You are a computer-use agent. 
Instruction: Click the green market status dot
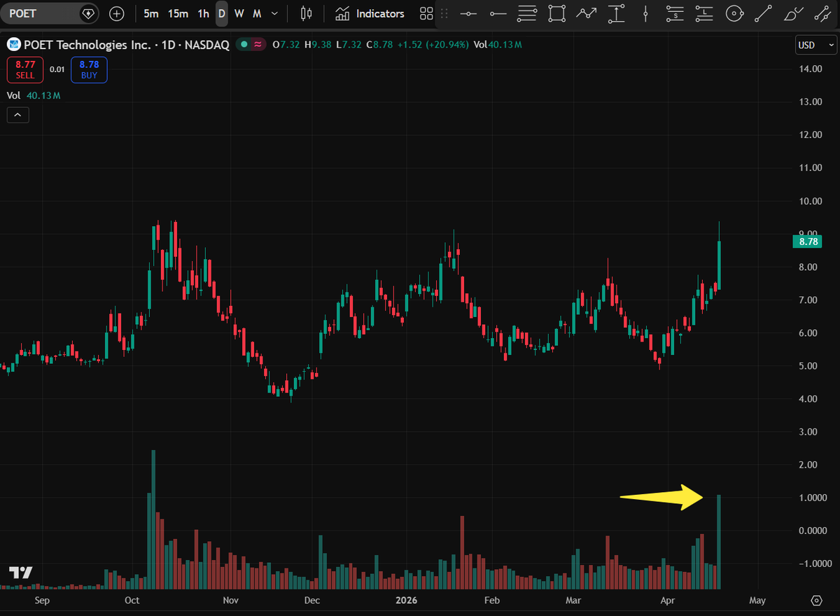(x=243, y=45)
